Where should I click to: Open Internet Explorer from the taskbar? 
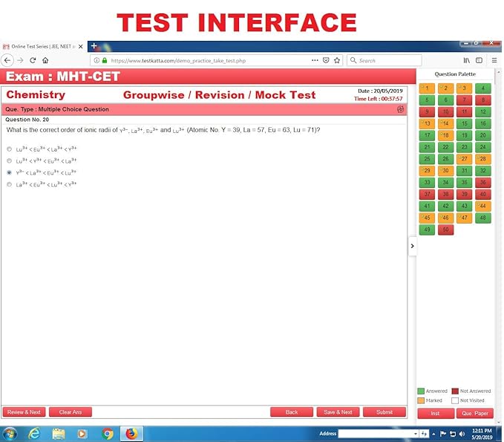pos(33,433)
